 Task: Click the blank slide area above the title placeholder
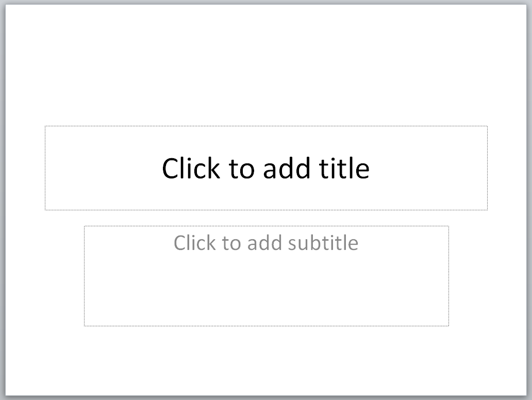[265, 67]
